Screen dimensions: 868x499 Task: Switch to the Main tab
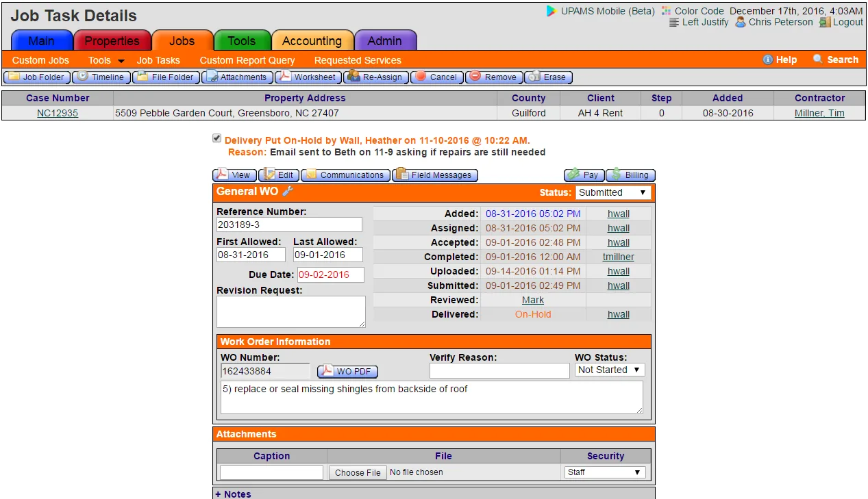coord(42,41)
